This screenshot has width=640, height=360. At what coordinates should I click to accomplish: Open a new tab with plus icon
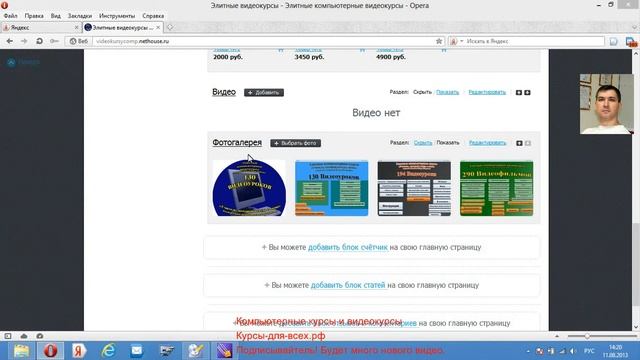[x=170, y=27]
